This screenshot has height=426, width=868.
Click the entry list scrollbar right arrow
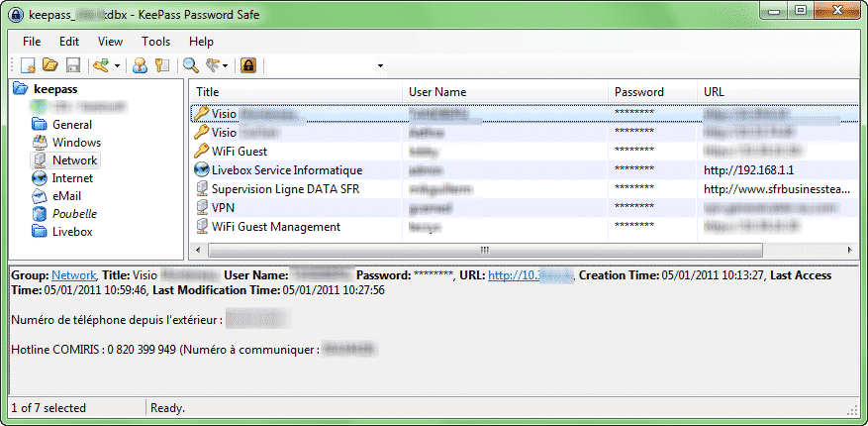click(850, 251)
